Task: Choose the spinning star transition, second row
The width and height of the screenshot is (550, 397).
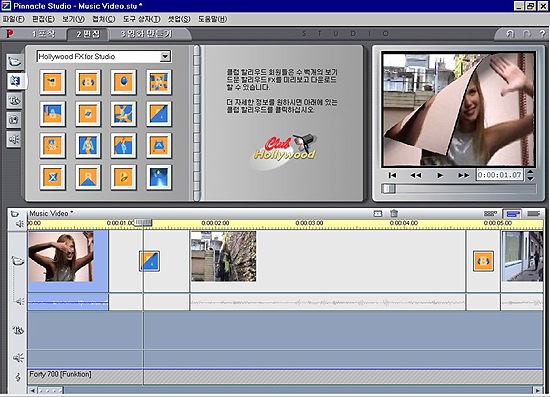Action: (x=123, y=114)
